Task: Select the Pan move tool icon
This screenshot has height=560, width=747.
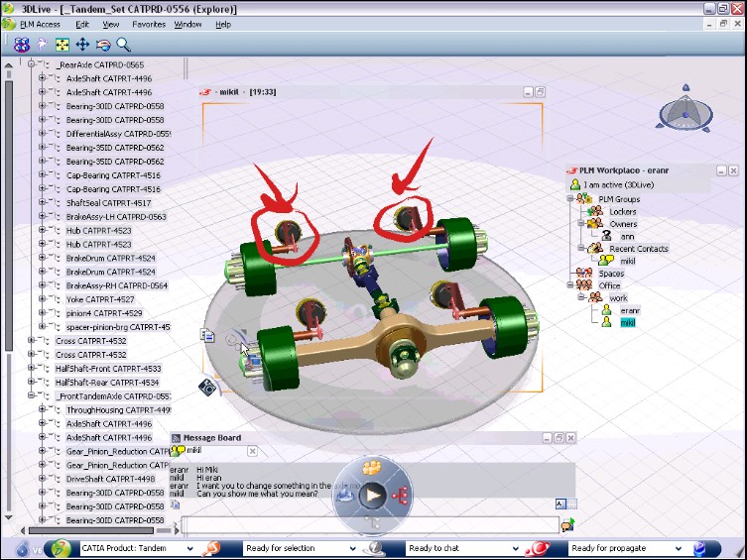Action: [x=82, y=45]
